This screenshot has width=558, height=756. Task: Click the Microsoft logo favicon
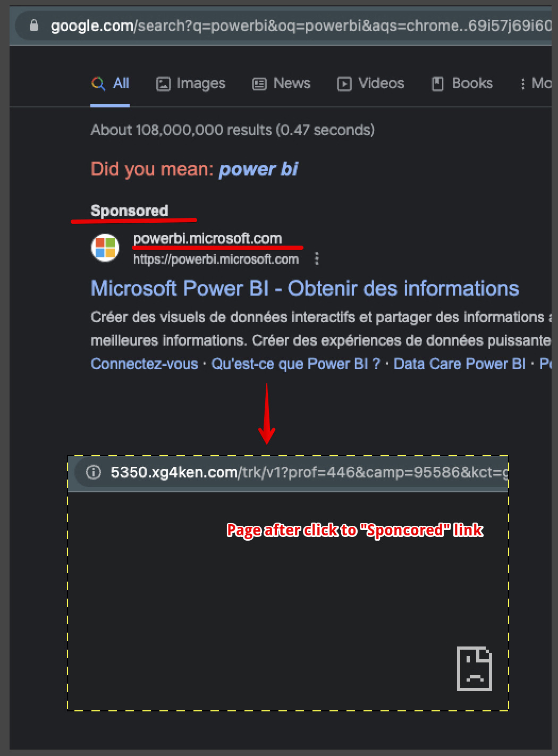pos(105,248)
